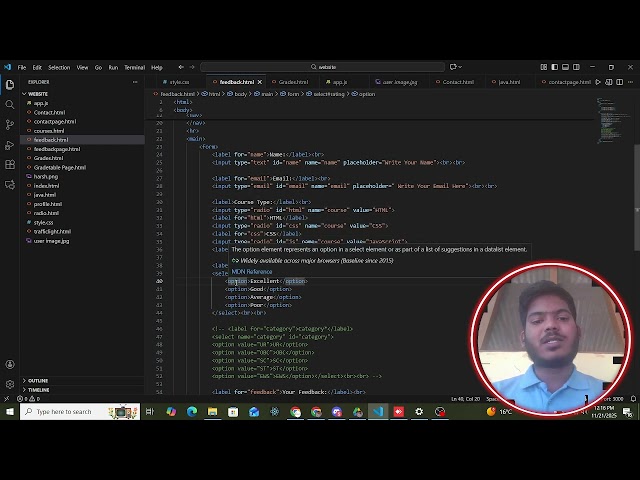640x480 pixels.
Task: Open the Help menu
Action: pos(157,67)
